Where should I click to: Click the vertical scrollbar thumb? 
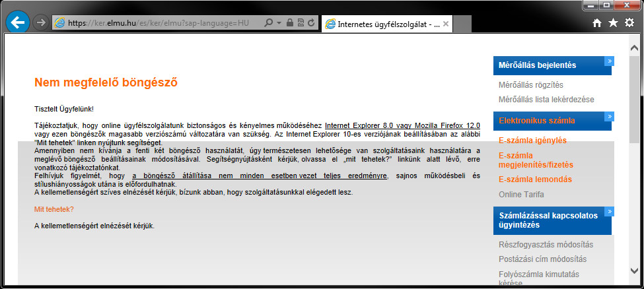[x=634, y=100]
